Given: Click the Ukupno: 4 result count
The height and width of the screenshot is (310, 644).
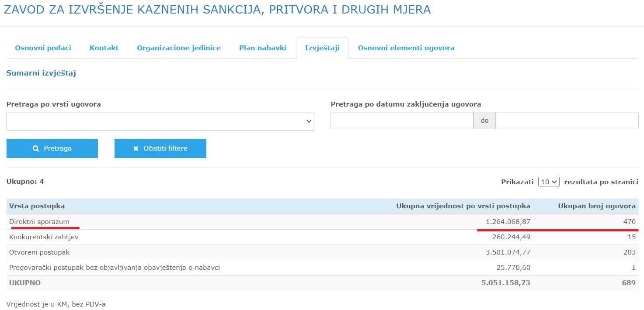Looking at the screenshot, I should coord(25,182).
